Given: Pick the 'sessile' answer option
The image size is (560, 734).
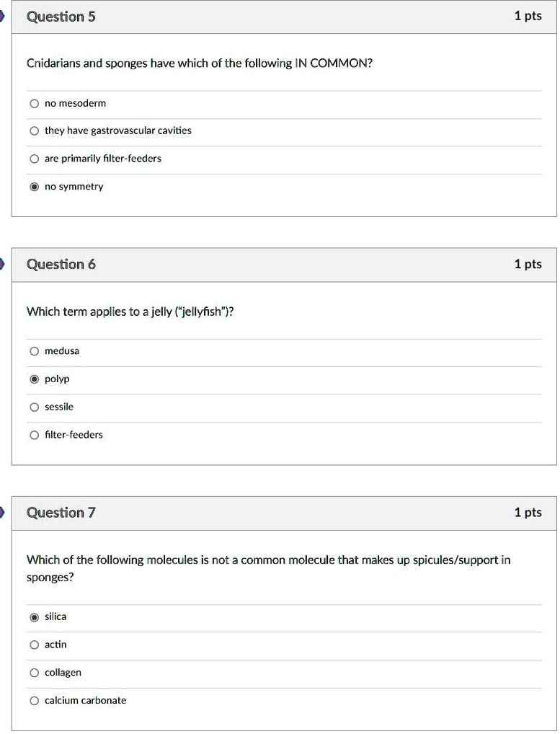Looking at the screenshot, I should point(34,407).
